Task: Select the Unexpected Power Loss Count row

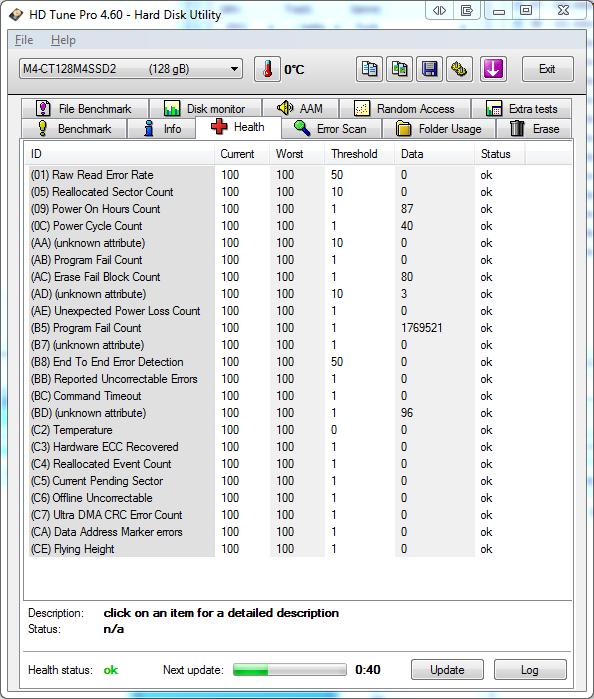Action: (x=277, y=311)
